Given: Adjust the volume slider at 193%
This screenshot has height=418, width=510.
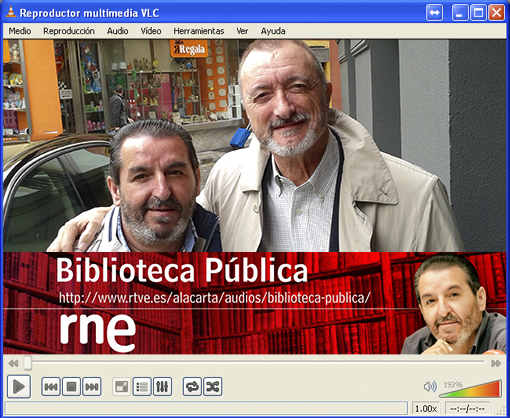Looking at the screenshot, I should pyautogui.click(x=470, y=388).
